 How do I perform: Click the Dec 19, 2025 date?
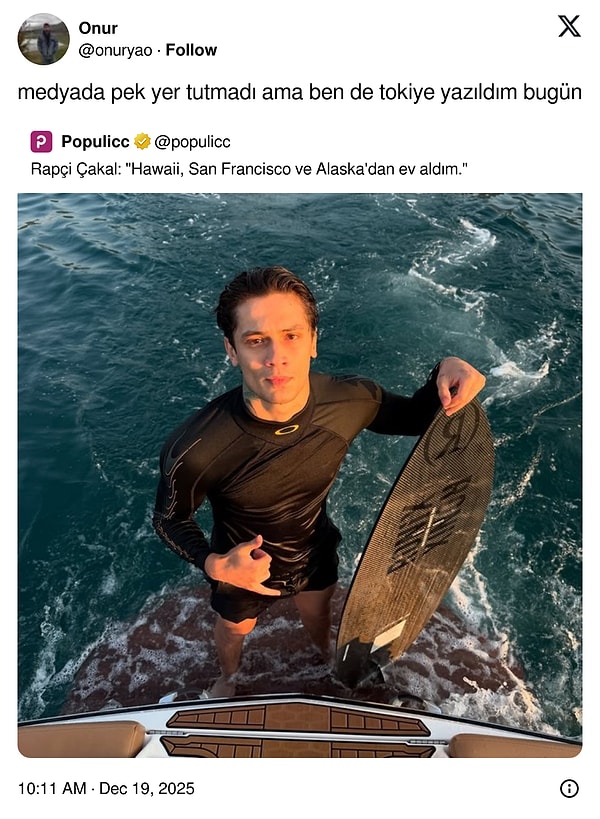point(147,788)
